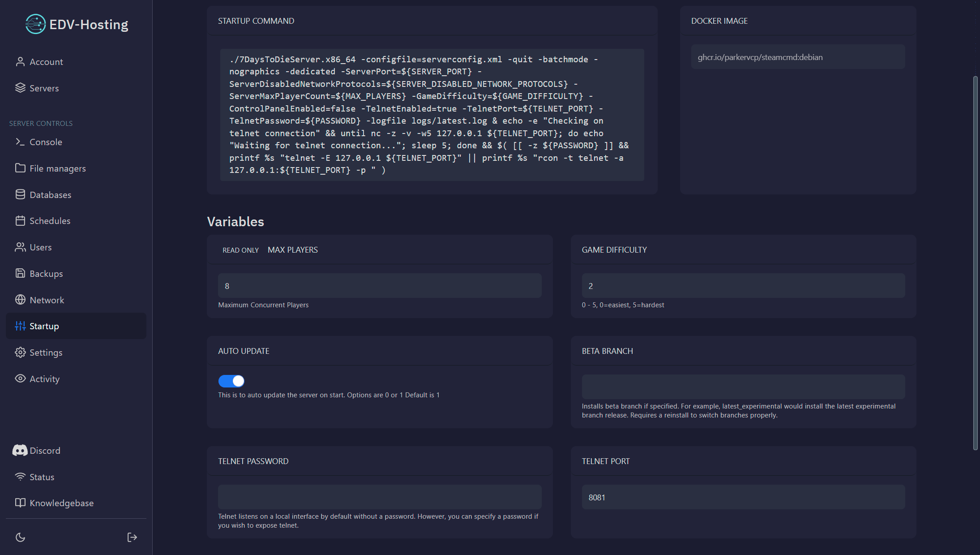
Task: Click the Status wifi icon
Action: point(20,477)
